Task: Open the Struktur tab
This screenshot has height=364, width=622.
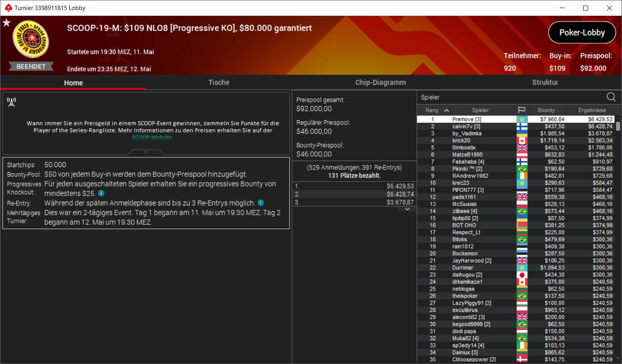Action: [545, 82]
